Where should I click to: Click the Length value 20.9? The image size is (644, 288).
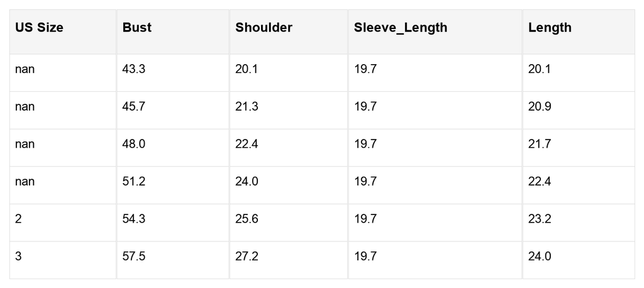539,106
